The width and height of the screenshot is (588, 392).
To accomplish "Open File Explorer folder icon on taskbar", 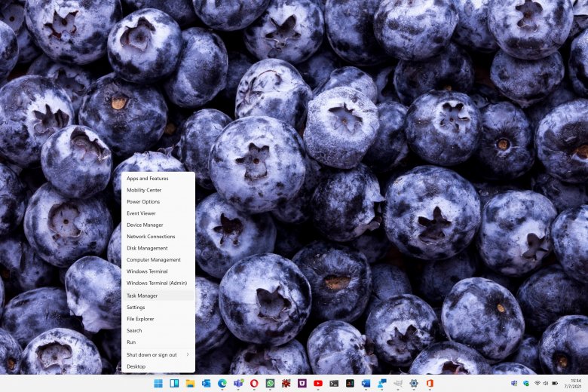I will [190, 384].
